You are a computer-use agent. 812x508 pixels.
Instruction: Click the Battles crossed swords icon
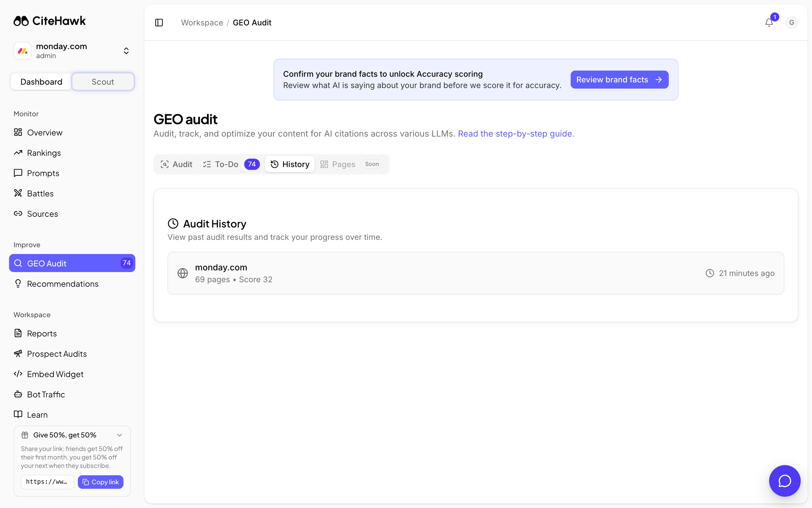18,193
